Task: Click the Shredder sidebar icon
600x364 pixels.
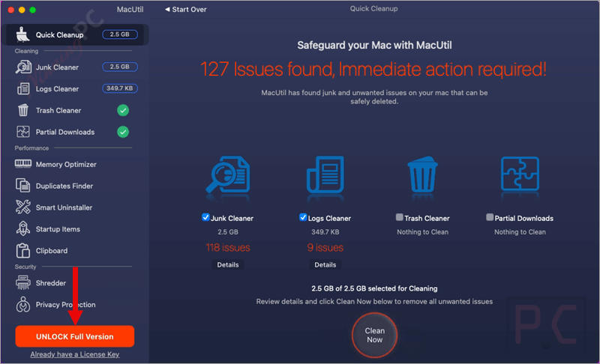Action: coord(23,282)
